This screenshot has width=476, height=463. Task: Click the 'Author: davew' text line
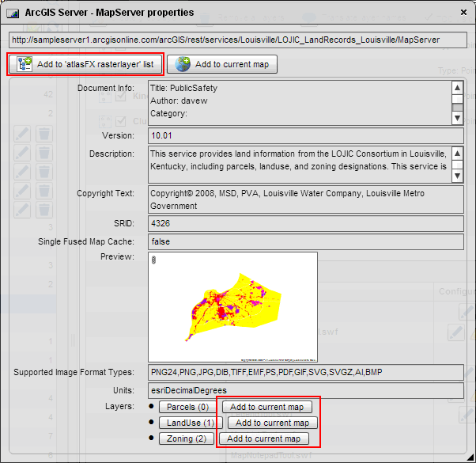(x=179, y=101)
